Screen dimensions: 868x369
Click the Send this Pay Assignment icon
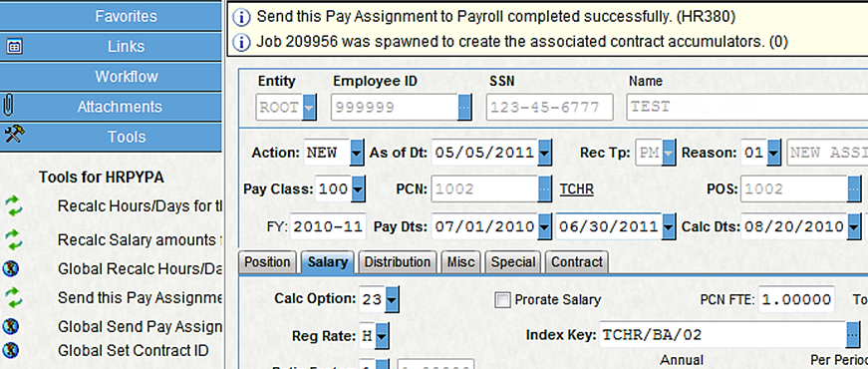[13, 297]
